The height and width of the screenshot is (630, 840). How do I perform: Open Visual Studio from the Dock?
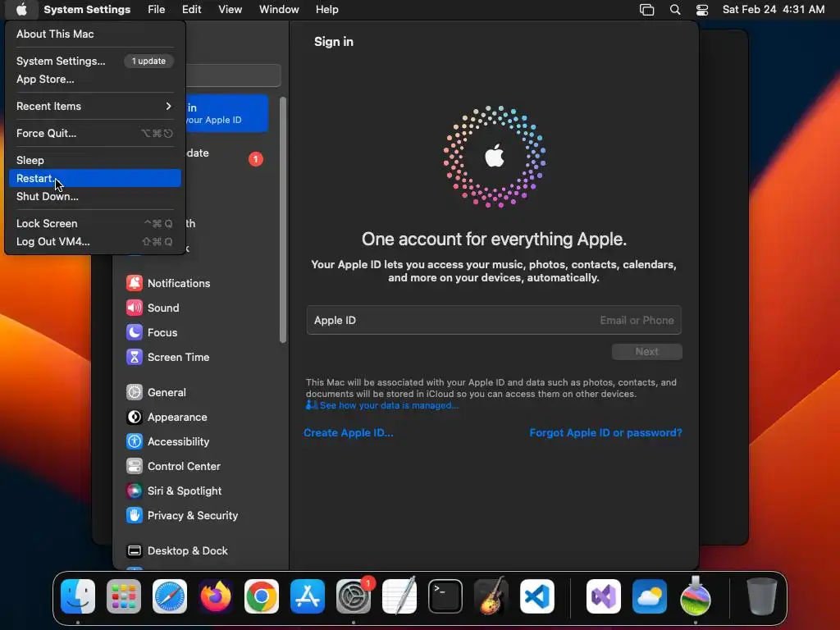pos(604,596)
